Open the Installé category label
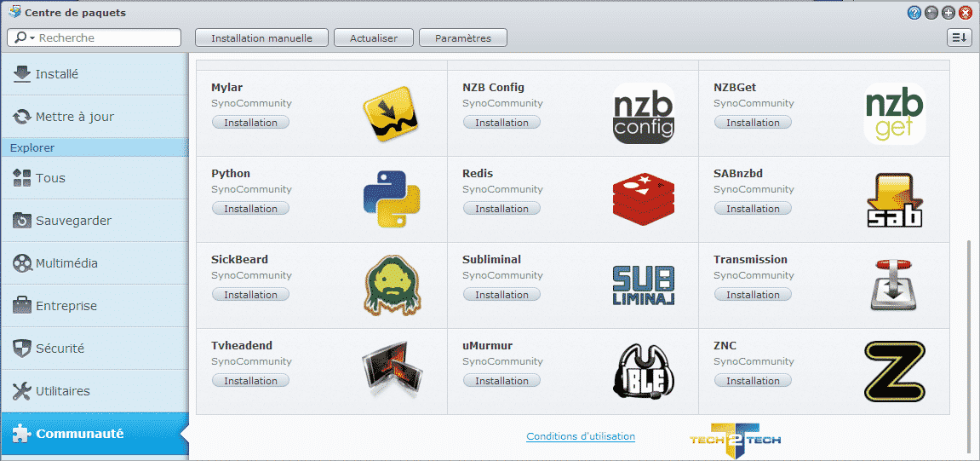 click(x=57, y=74)
